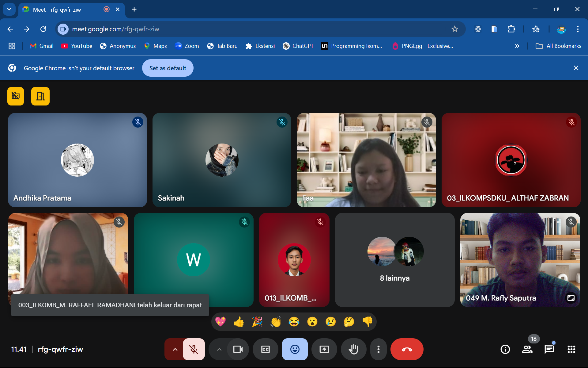
Task: Expand audio settings arrow beside microphone
Action: coord(175,349)
